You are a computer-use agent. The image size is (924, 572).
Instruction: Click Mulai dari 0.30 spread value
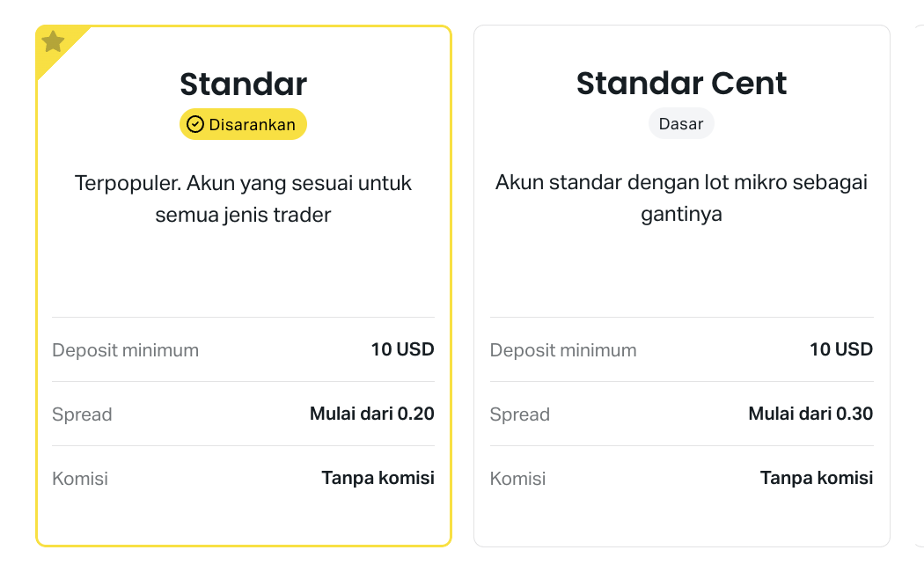[x=810, y=414]
